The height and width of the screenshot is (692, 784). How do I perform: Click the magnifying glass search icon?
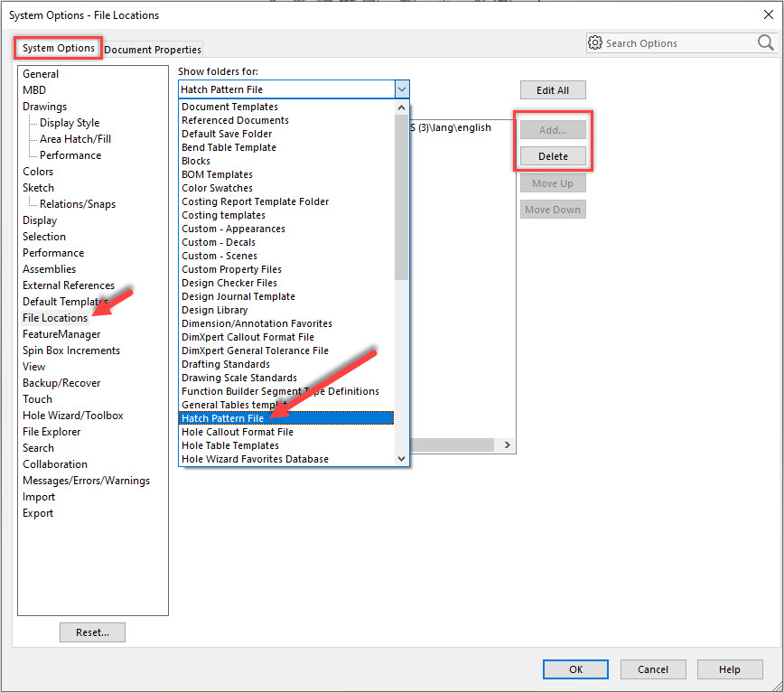tap(766, 42)
